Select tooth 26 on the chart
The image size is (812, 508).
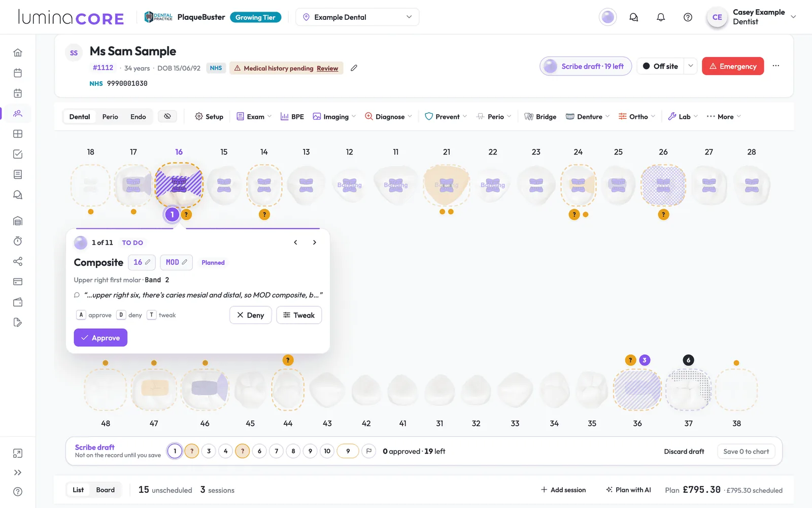[663, 185]
